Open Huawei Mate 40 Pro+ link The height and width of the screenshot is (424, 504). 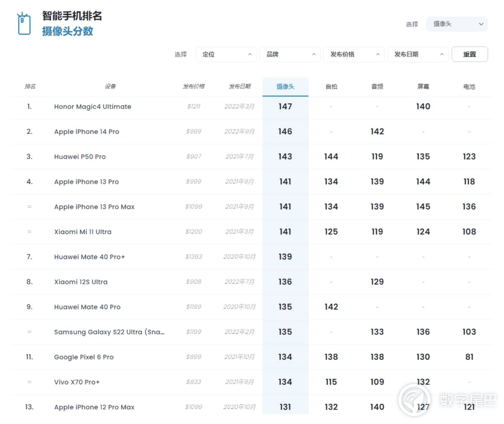[89, 257]
